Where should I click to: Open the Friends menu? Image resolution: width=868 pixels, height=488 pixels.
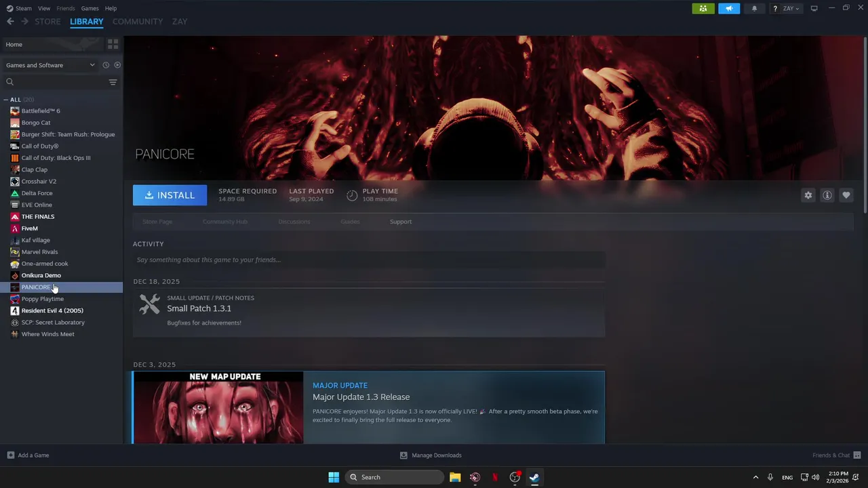pos(66,8)
